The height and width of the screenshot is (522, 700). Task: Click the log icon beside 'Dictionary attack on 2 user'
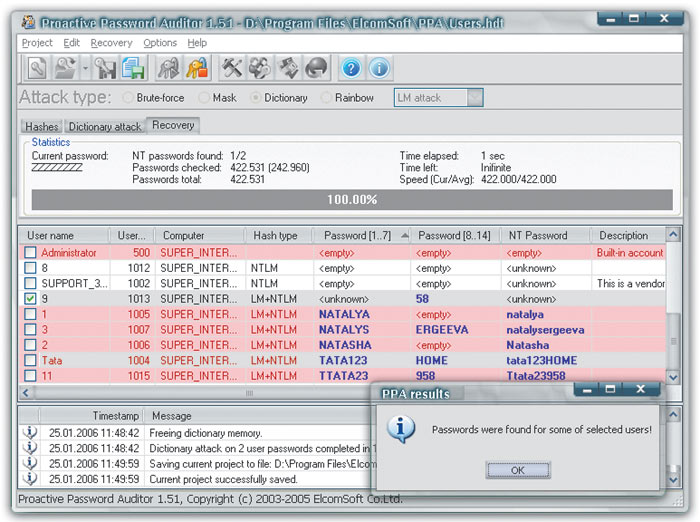click(x=29, y=447)
